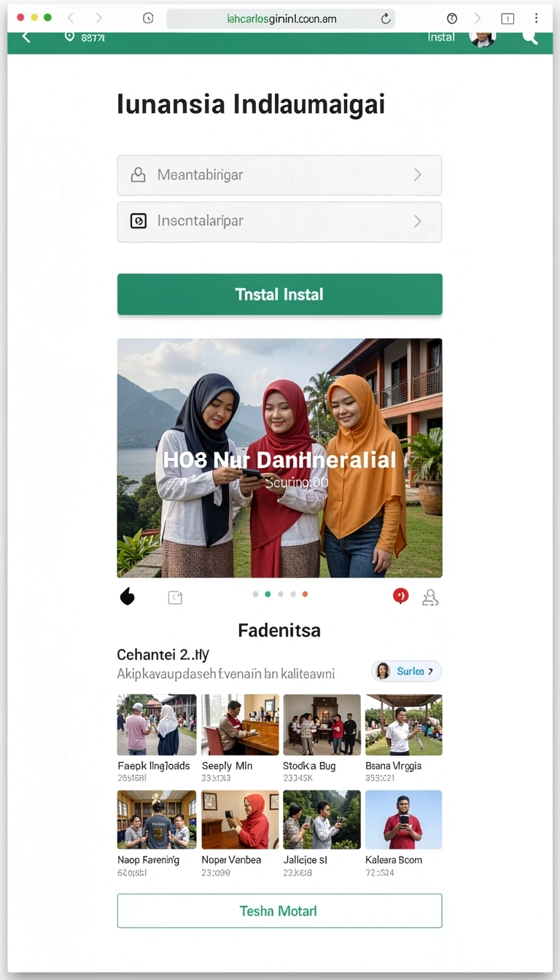The height and width of the screenshot is (980, 560).
Task: Click the Tesha Motarl button
Action: click(x=279, y=911)
